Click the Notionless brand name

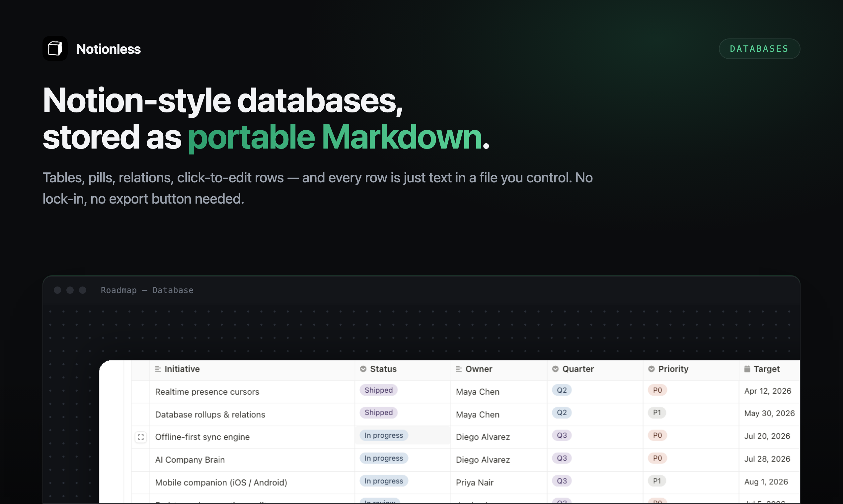(x=109, y=49)
